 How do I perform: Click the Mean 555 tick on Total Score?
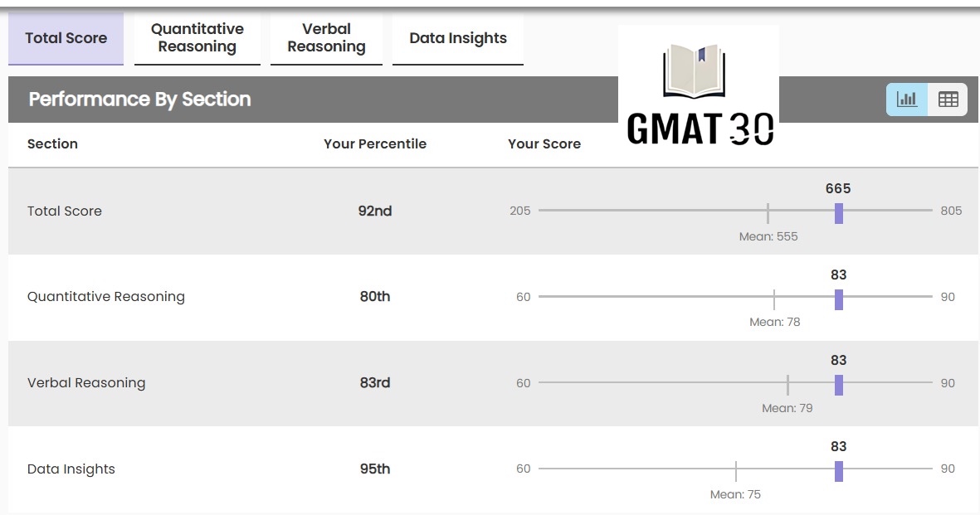[768, 213]
